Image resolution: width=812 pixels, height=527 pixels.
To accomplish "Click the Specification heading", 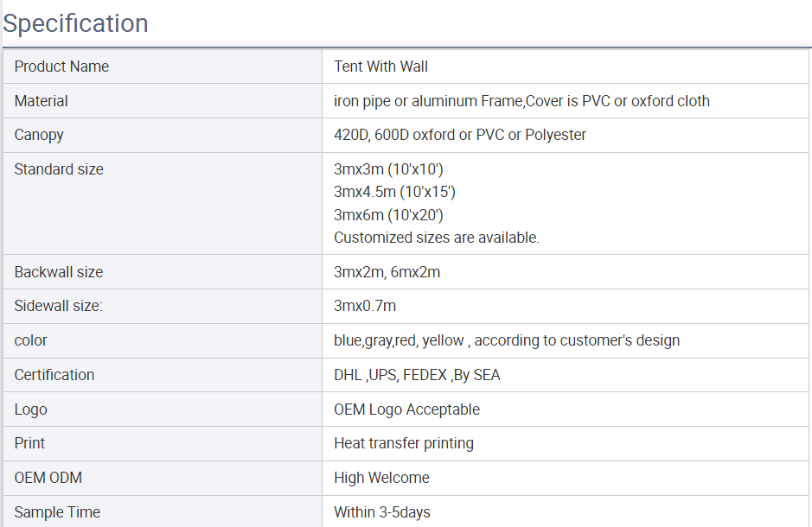I will pyautogui.click(x=75, y=24).
